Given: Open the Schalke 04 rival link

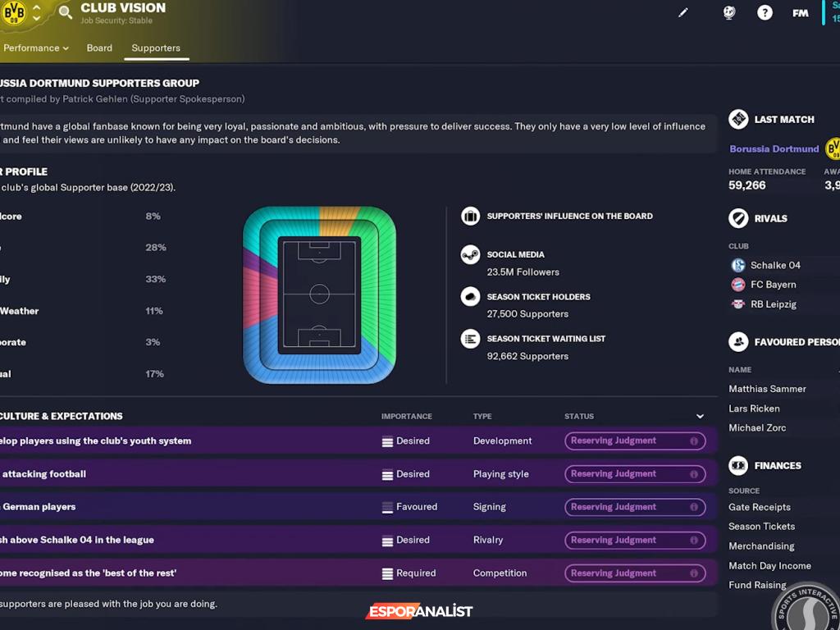Looking at the screenshot, I should [x=775, y=265].
